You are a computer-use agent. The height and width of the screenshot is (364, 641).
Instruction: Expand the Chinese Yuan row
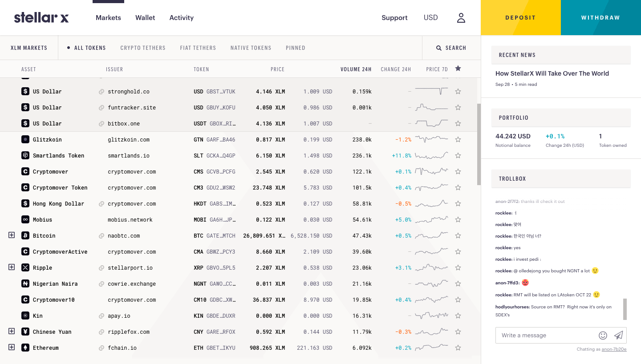(12, 332)
